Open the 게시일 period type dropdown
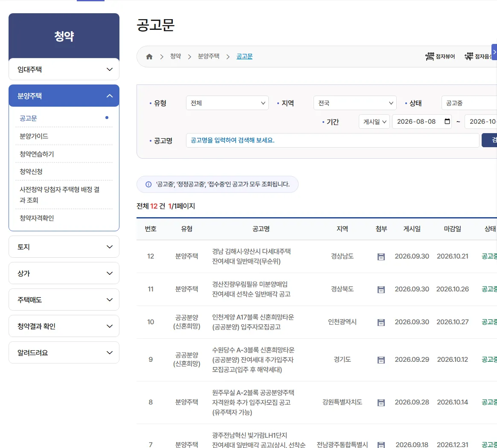The width and height of the screenshot is (497, 448). coord(374,122)
